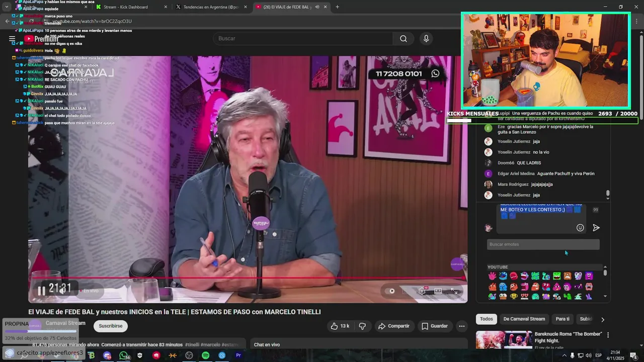Screen dimensions: 644x362
Task: Open the Bareknuckle Roma video thumbnail
Action: pos(504,340)
